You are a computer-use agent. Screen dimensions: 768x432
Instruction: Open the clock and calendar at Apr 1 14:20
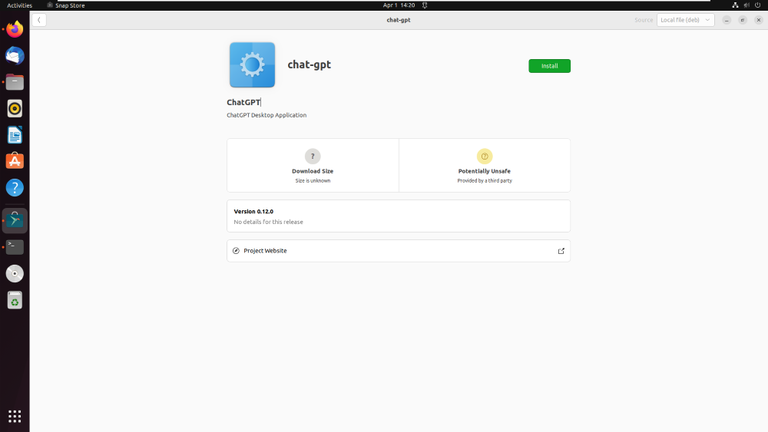(x=399, y=5)
